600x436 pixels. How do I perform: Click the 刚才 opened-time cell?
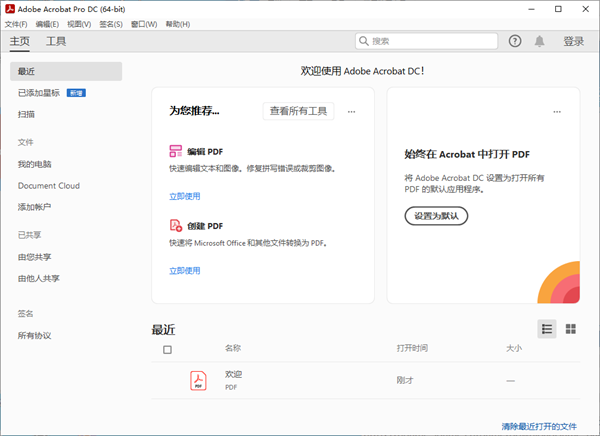[x=405, y=380]
